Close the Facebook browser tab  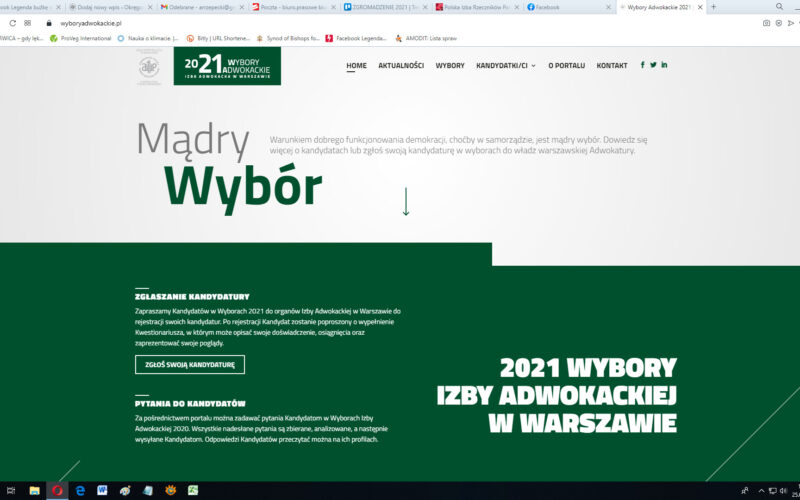tap(608, 7)
